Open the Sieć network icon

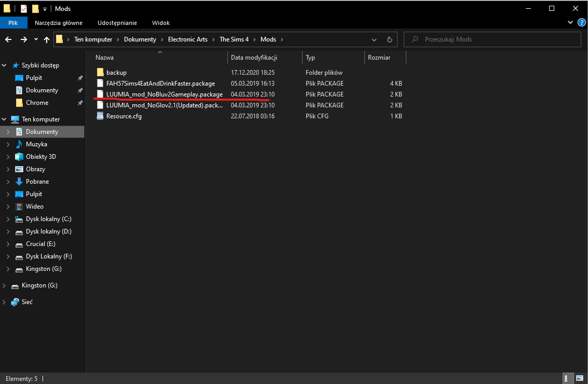coord(15,302)
